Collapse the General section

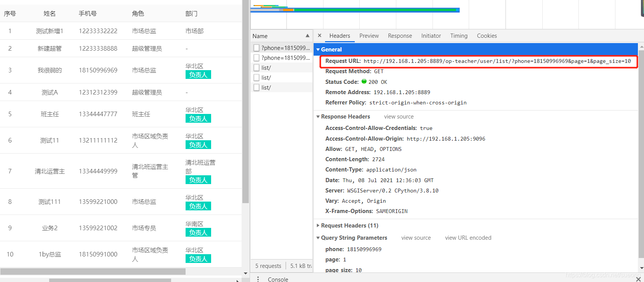click(x=318, y=50)
